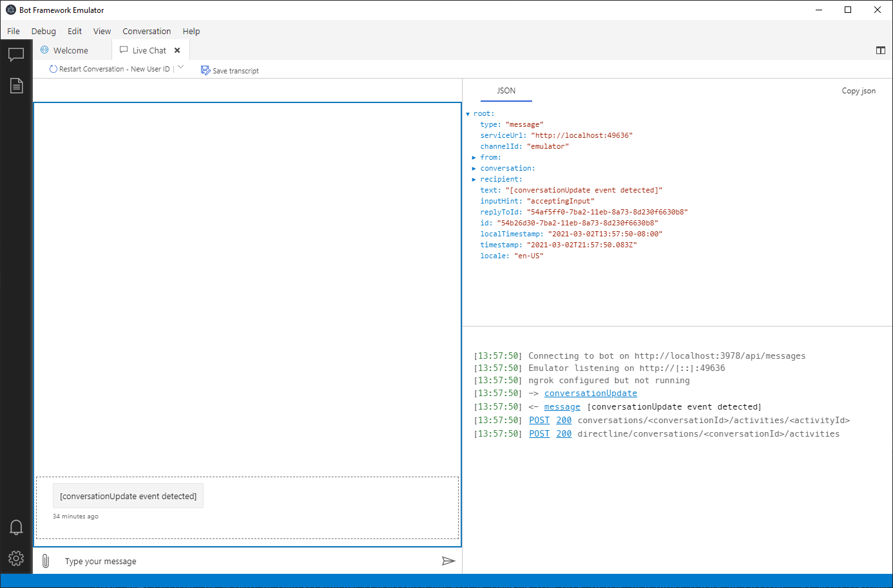Click the localTimestamp value in JSON

click(605, 234)
